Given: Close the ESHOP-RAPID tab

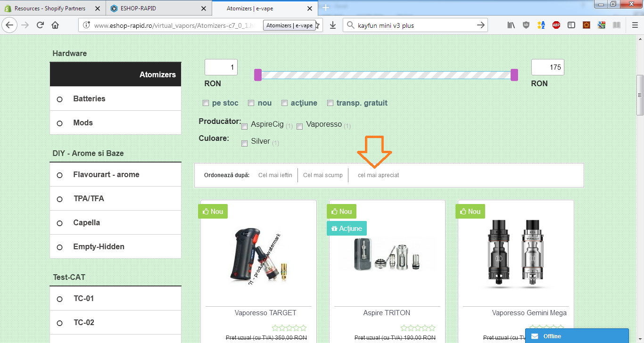Looking at the screenshot, I should [203, 8].
